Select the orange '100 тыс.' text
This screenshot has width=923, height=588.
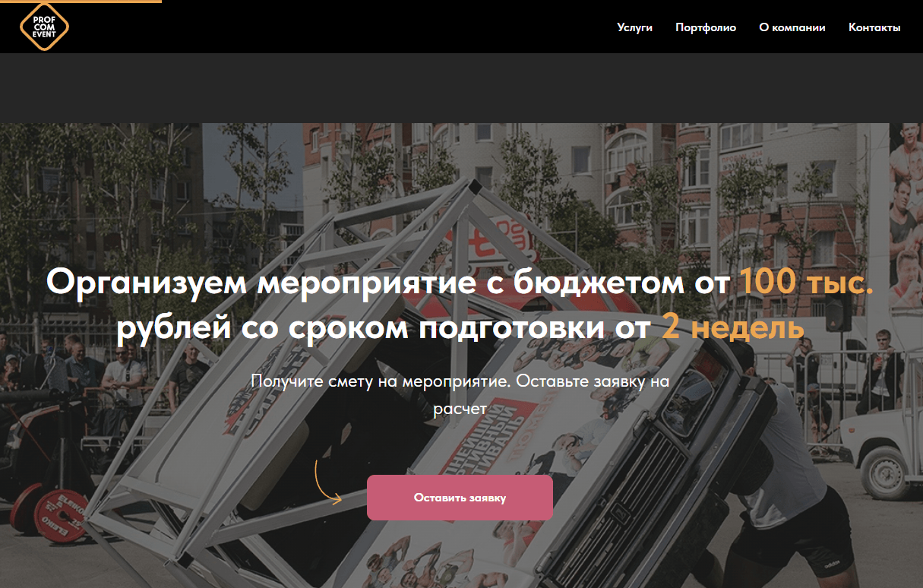coord(807,283)
